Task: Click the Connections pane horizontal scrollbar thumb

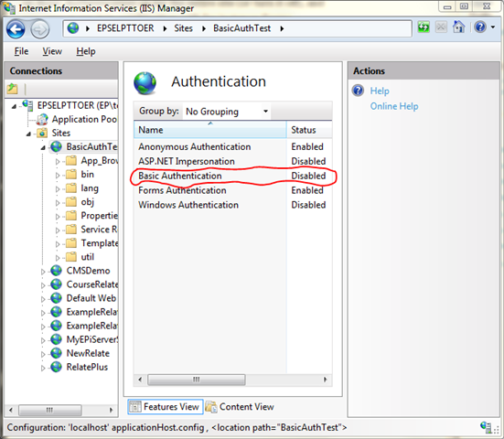Action: 49,410
